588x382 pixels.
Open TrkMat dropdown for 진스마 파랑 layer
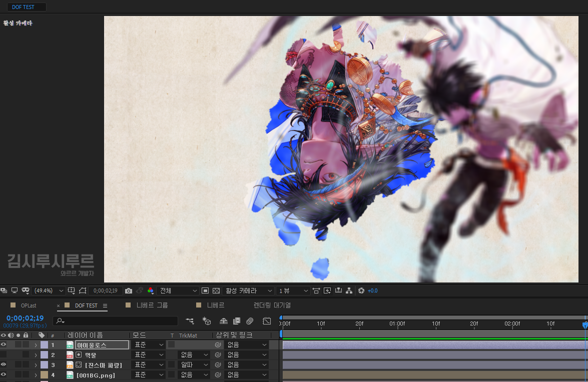[194, 365]
